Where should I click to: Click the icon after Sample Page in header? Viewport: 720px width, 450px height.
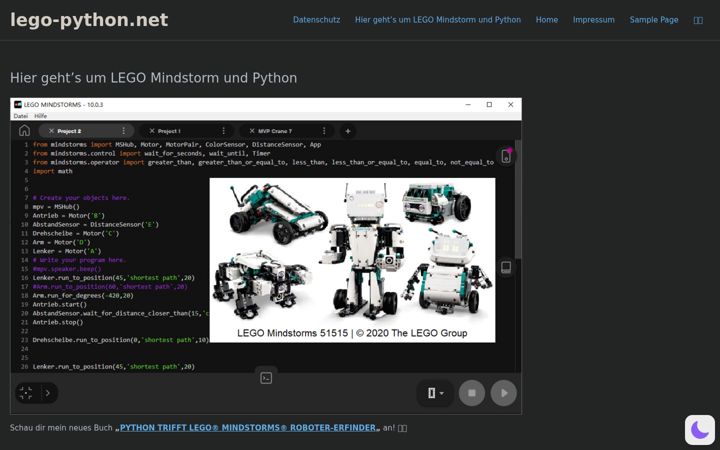(x=698, y=20)
